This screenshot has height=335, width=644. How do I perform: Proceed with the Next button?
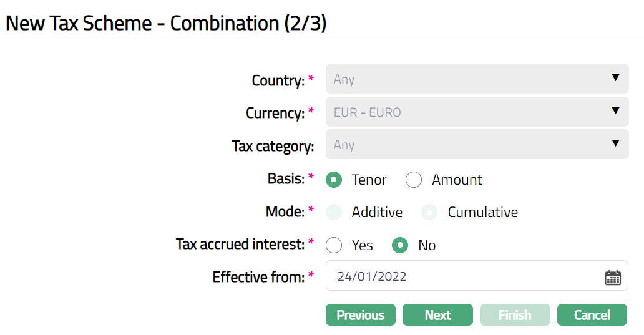(x=437, y=315)
